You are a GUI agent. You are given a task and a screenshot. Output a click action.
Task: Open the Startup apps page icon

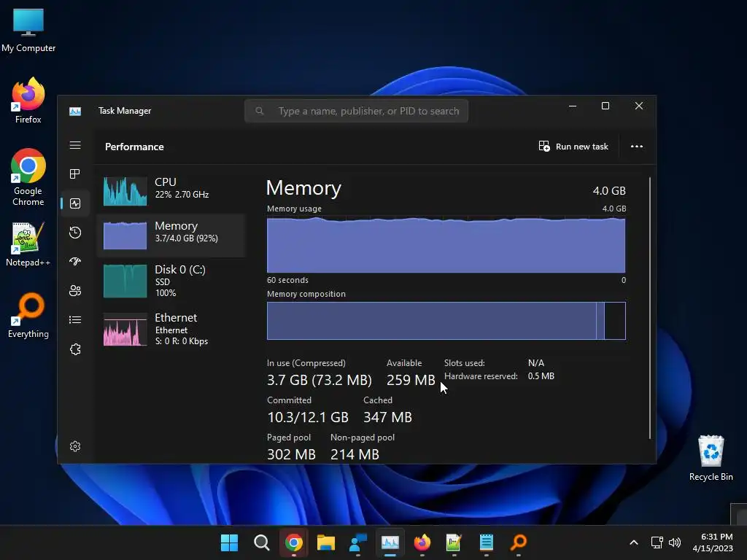click(x=75, y=262)
